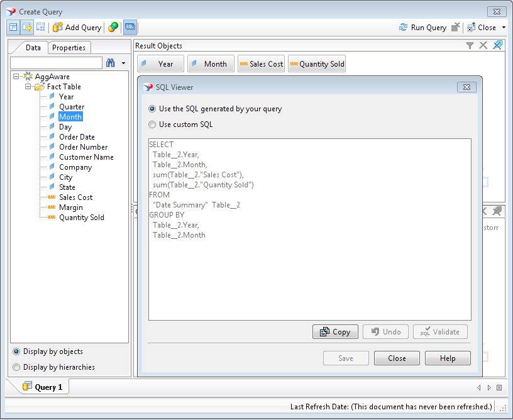Click the Last Refresh Date status text

click(391, 407)
